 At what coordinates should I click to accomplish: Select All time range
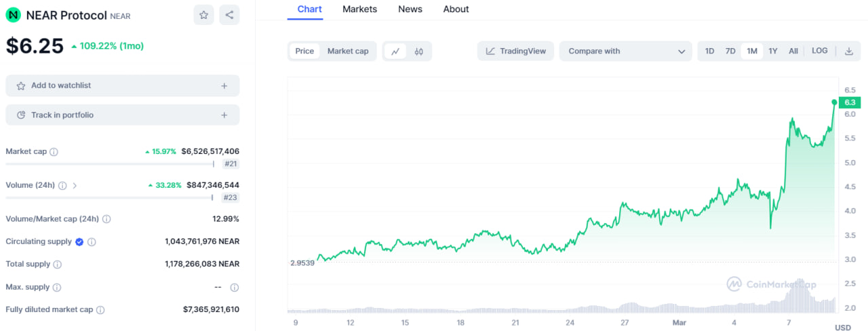pos(793,51)
